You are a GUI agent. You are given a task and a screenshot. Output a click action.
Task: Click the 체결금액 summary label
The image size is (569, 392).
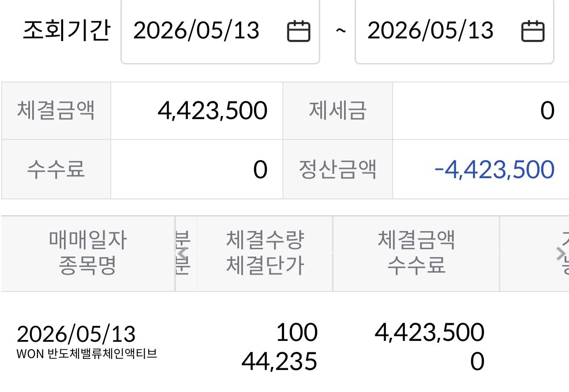[56, 111]
